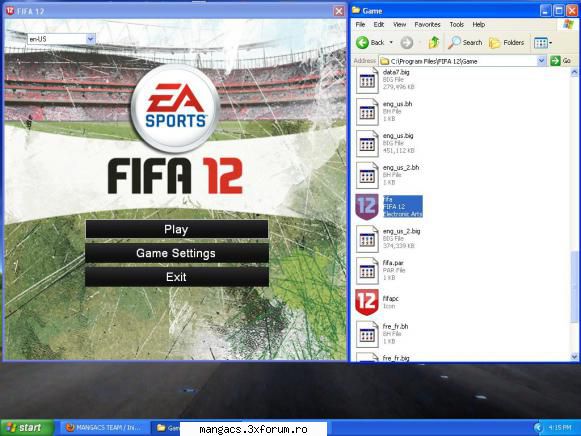Expand the Back history dropdown arrow
This screenshot has width=581, height=436.
coord(391,43)
